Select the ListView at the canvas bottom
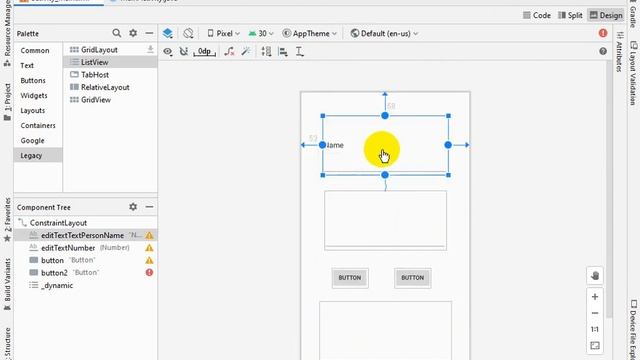 (x=385, y=331)
